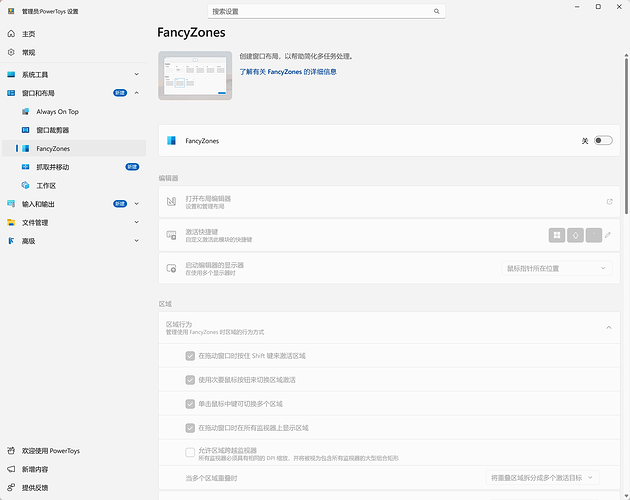Viewport: 630px width, 500px height.
Task: Open the 常规 settings page
Action: pos(74,52)
